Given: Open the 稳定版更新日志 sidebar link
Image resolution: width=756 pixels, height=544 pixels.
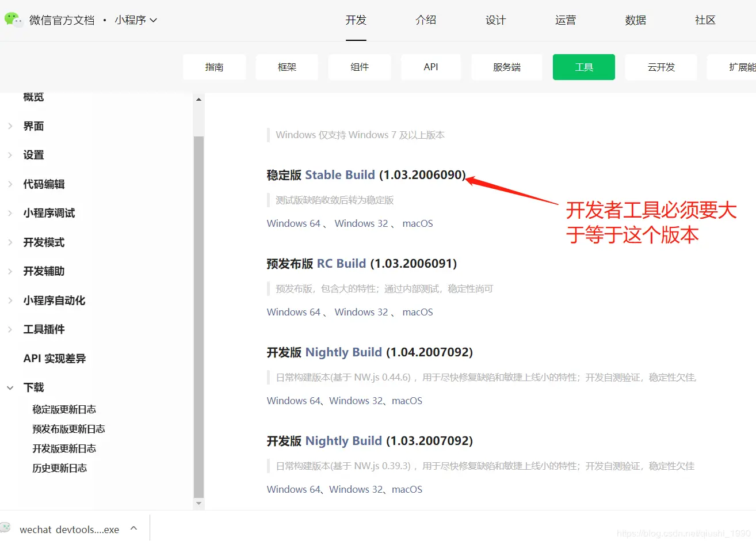Looking at the screenshot, I should (64, 409).
